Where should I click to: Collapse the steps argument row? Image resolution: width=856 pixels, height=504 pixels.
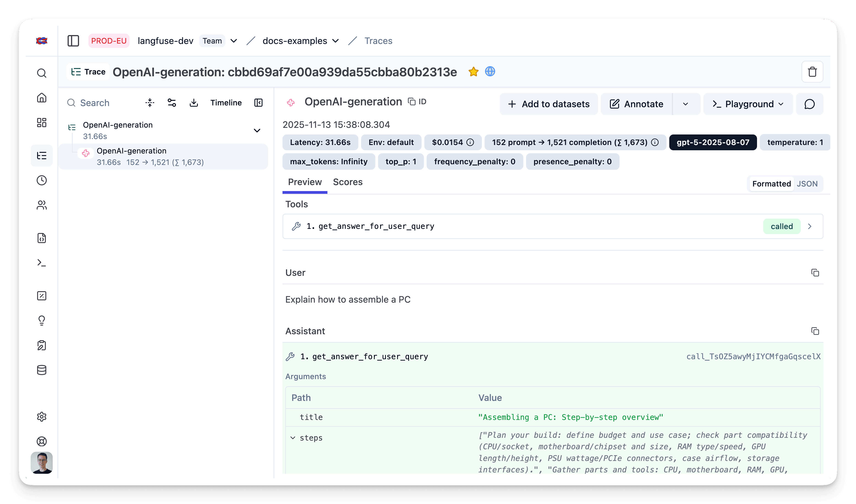point(293,438)
